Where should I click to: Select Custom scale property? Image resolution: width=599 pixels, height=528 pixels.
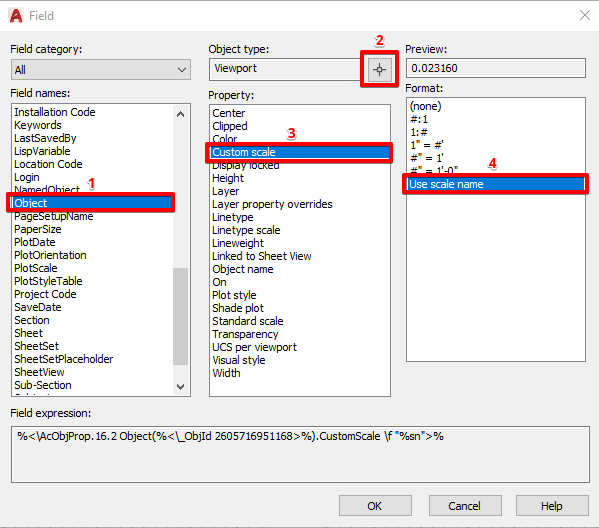300,152
